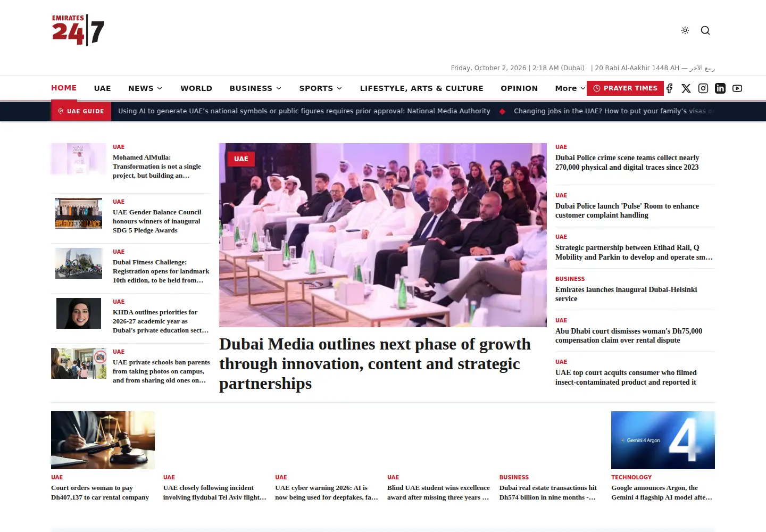This screenshot has height=532, width=766.
Task: Click the KHDA woman portrait thumbnail
Action: 79,313
